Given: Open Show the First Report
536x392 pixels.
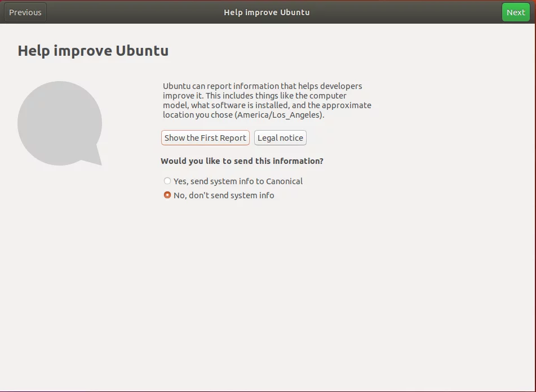Looking at the screenshot, I should click(x=205, y=137).
